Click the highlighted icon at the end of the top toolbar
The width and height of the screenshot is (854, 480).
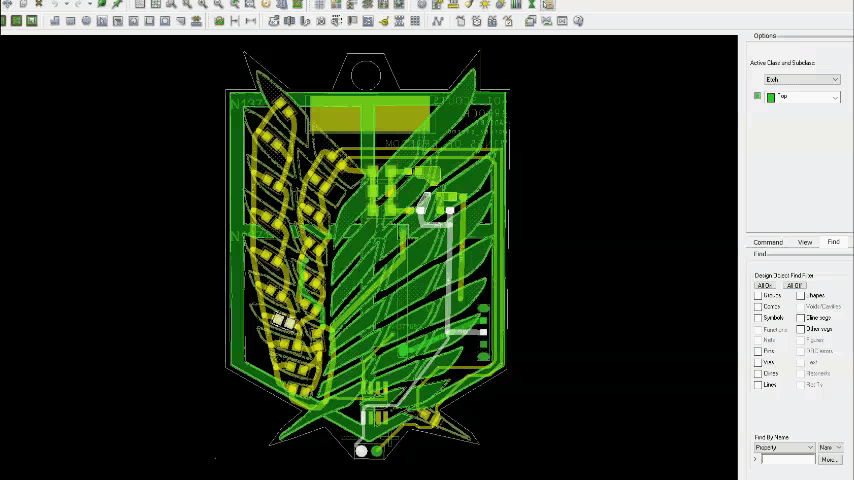(548, 4)
